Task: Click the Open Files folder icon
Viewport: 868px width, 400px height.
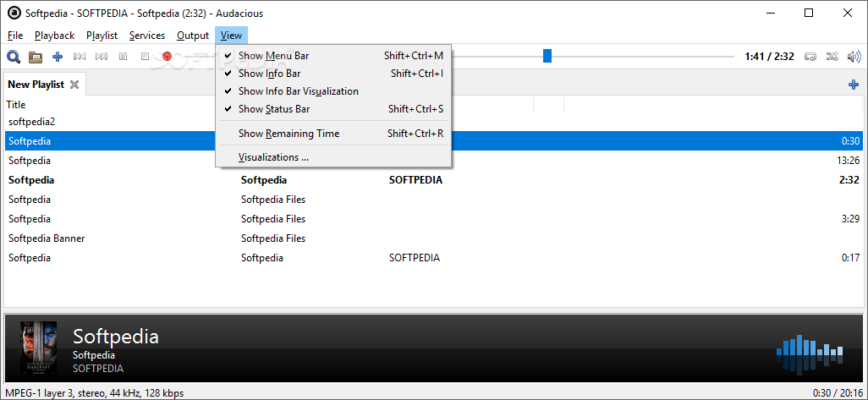Action: click(x=36, y=57)
